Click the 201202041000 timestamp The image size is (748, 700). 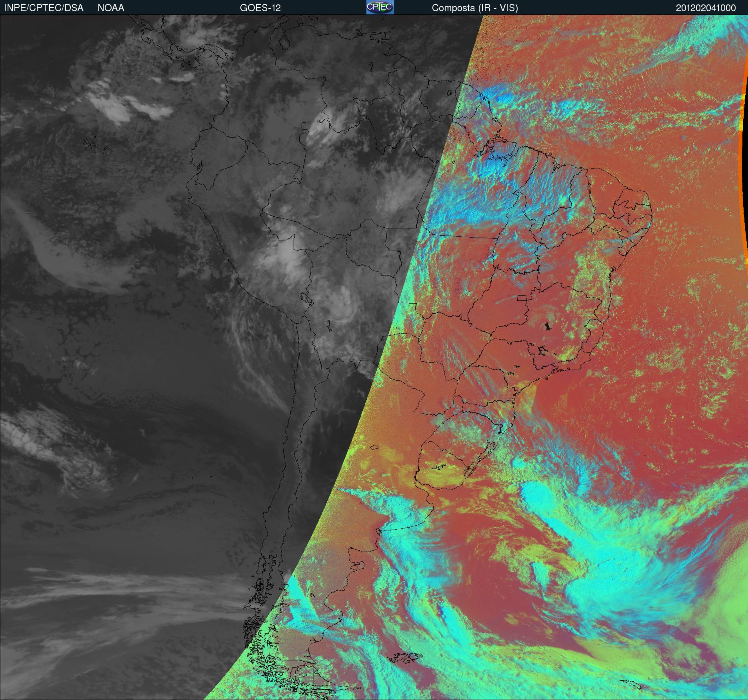tap(706, 8)
